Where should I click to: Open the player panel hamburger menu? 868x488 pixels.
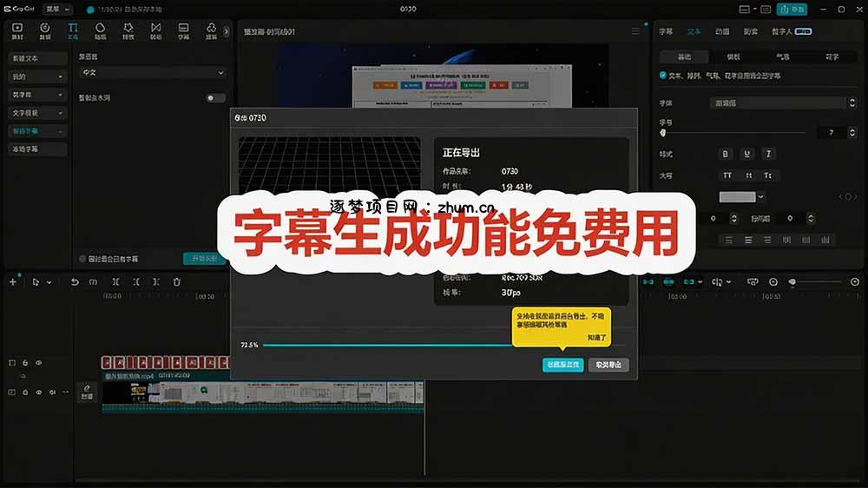pyautogui.click(x=635, y=31)
